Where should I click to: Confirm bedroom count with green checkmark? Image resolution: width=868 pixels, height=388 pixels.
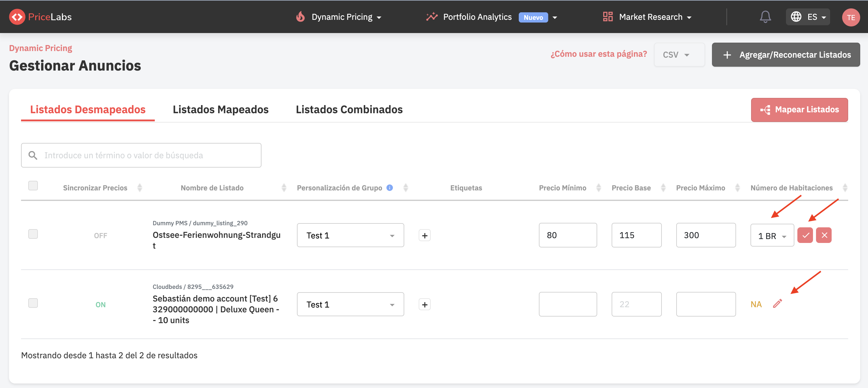pos(805,235)
